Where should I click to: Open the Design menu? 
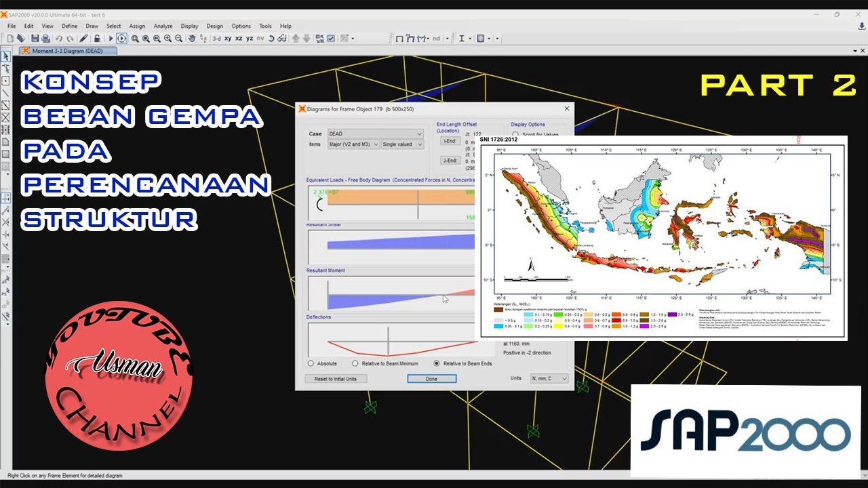(214, 26)
